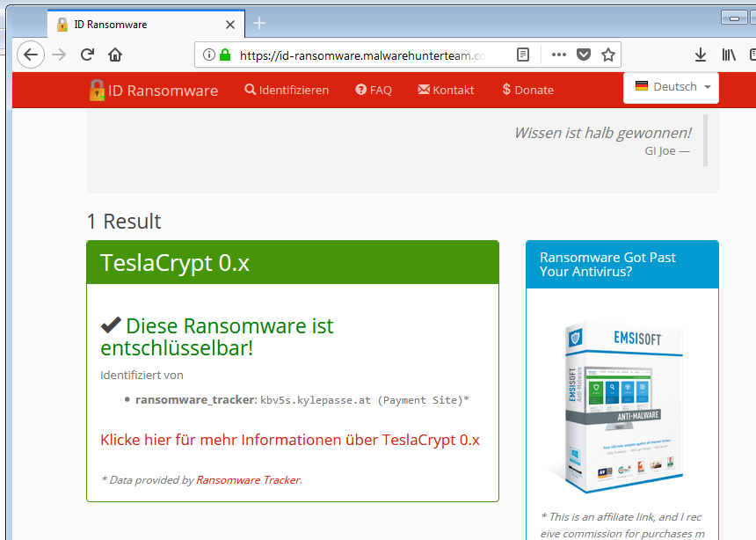The width and height of the screenshot is (756, 540).
Task: Click the 'Ransomware Got Past Your Antivirus?' header
Action: tap(622, 265)
